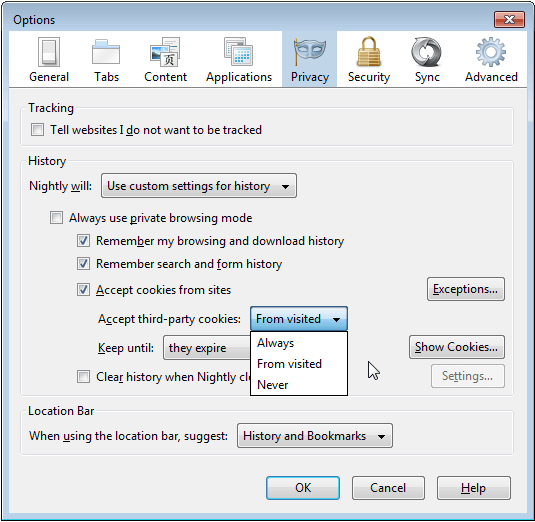Screen dimensions: 535x522
Task: Uncheck 'Accept cookies from sites'
Action: pos(83,290)
